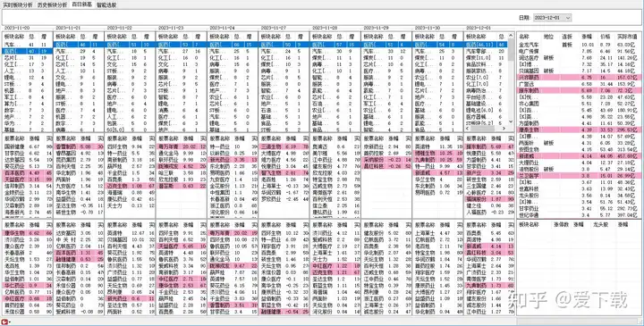
Task: Open the 智能选股 tab
Action: pos(106,5)
